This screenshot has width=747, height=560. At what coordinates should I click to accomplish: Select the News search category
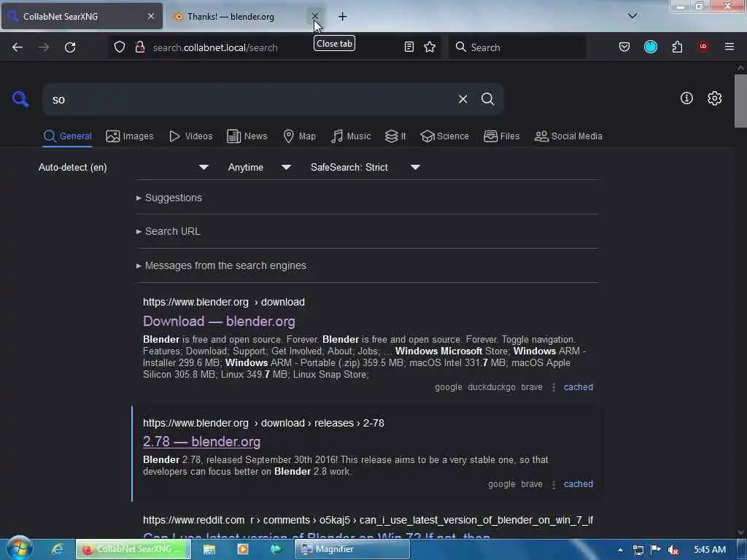(x=247, y=136)
